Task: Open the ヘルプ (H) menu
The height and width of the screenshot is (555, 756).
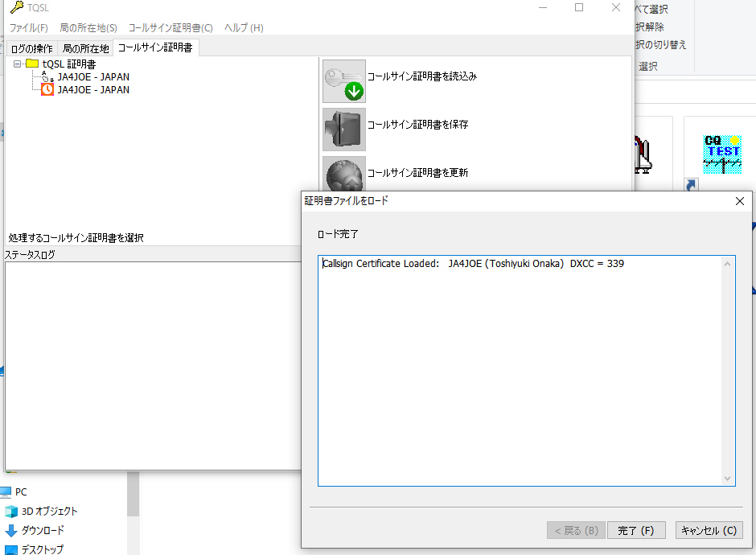Action: pyautogui.click(x=244, y=27)
